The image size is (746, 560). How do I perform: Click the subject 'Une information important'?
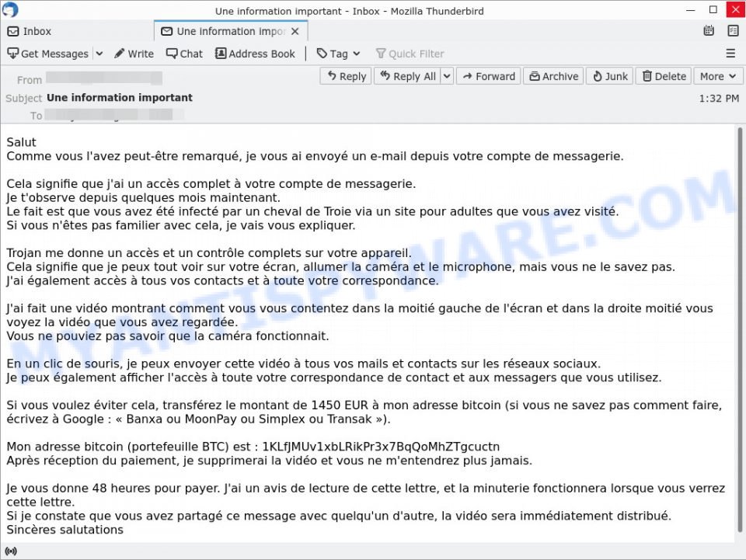(x=120, y=97)
